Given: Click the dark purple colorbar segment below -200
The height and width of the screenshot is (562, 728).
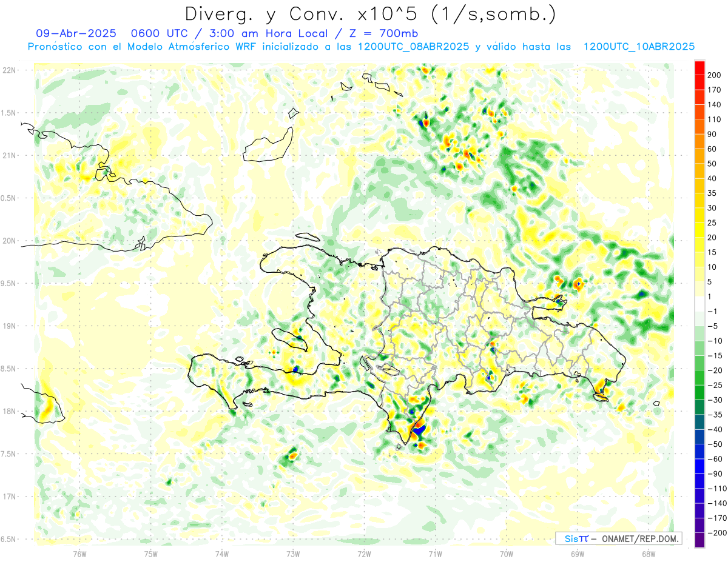Looking at the screenshot, I should [700, 540].
